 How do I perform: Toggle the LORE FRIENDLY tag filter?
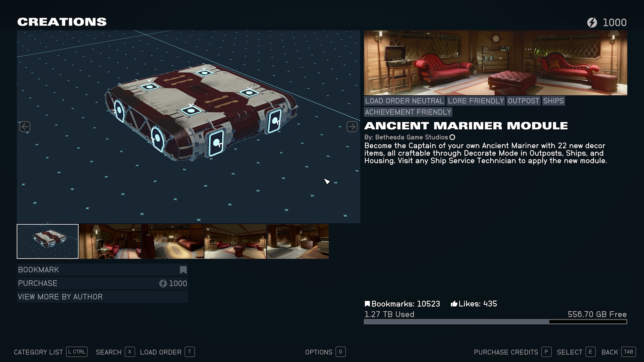tap(476, 101)
